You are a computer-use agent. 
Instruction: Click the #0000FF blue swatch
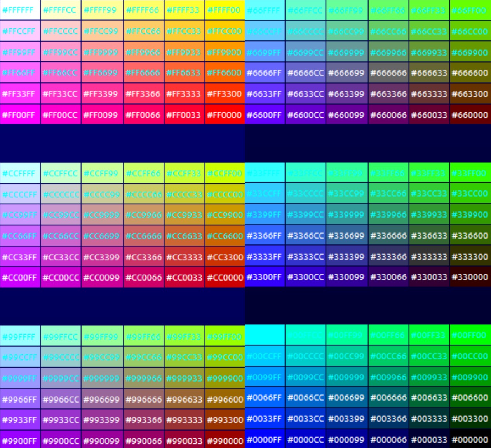[265, 439]
